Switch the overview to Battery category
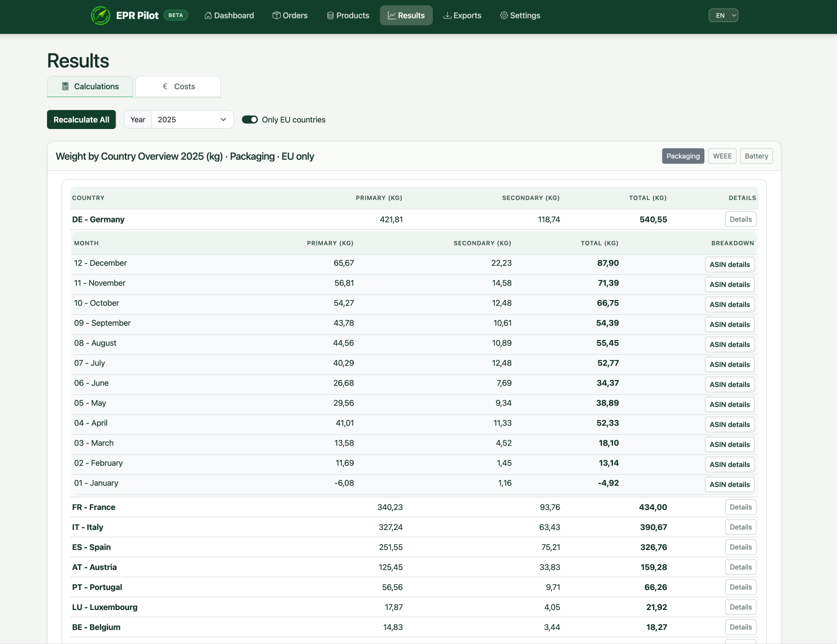The height and width of the screenshot is (644, 837). coord(756,156)
